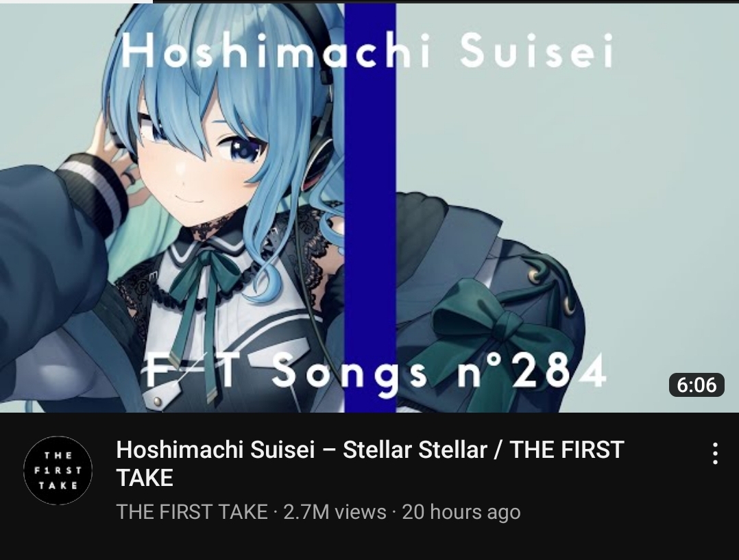Screen dimensions: 739x560
Task: Click the dark unfilled bar along top edge
Action: [x=446, y=1]
